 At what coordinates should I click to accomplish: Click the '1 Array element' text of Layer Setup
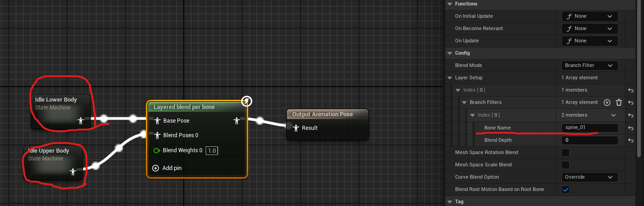point(580,78)
